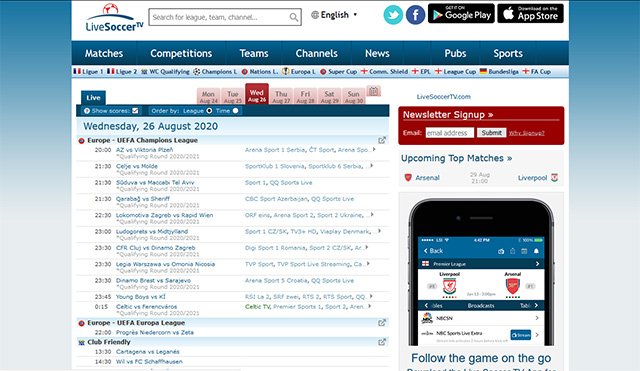Open the calendar date picker icon
This screenshot has height=371, width=640.
pos(373,91)
